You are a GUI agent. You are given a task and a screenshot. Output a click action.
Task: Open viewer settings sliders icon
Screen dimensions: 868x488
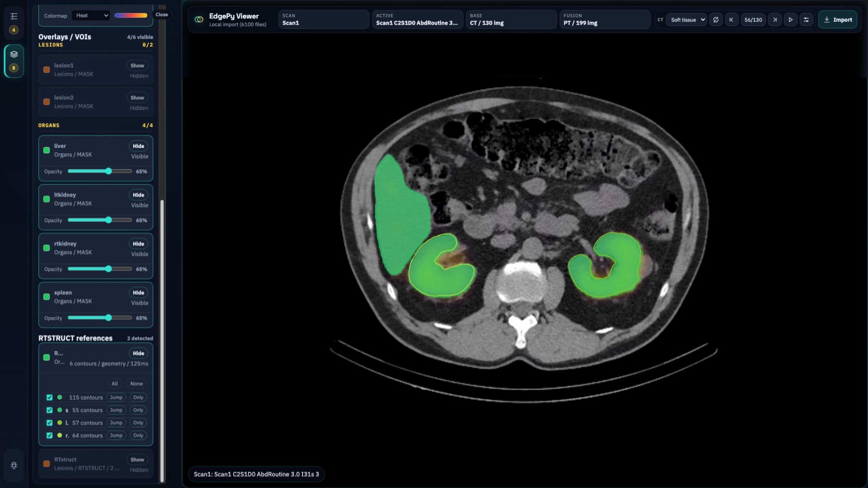pyautogui.click(x=806, y=20)
